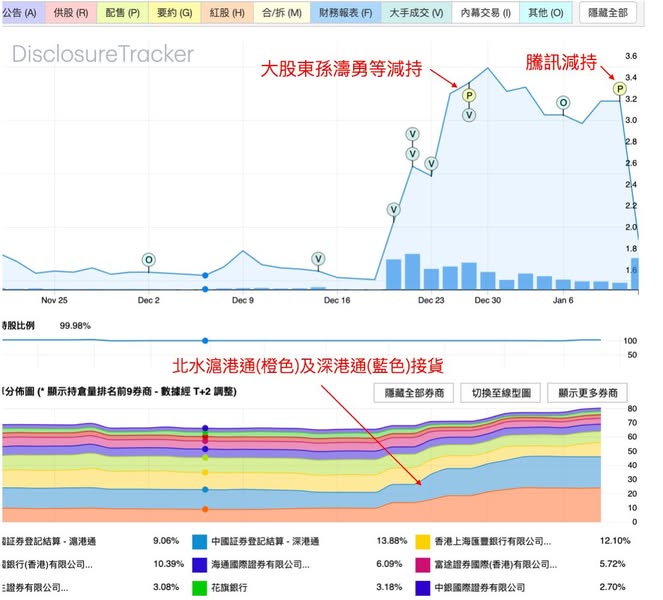This screenshot has height=600, width=663.
Task: Click the blue dot on the holding ratio line
Action: (x=205, y=341)
